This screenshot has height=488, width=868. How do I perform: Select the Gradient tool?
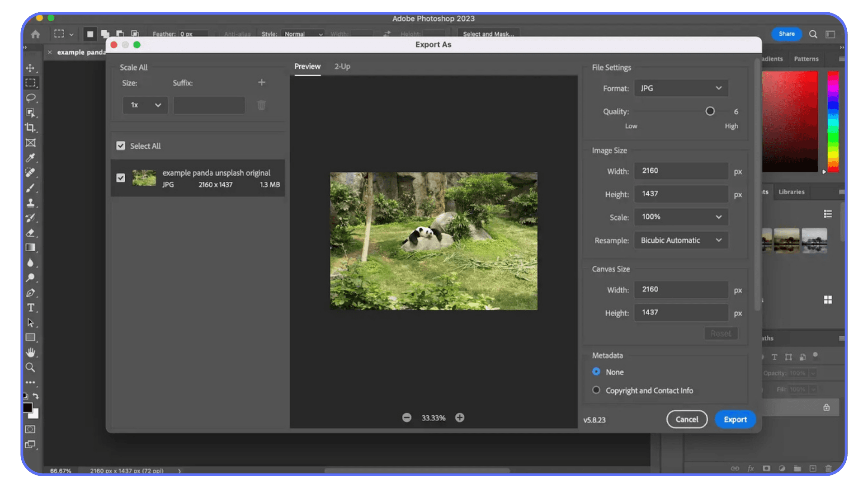pyautogui.click(x=30, y=248)
